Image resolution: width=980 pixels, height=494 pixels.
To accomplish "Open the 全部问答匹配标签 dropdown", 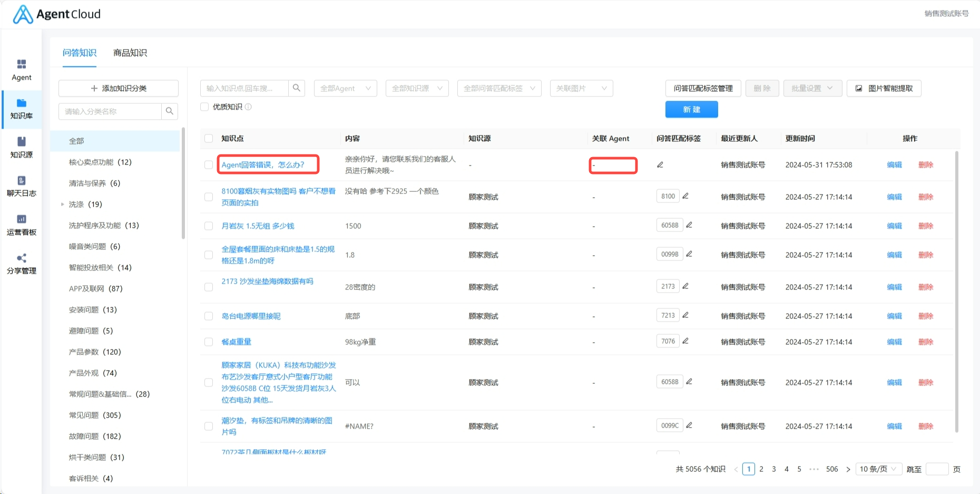I will (499, 88).
